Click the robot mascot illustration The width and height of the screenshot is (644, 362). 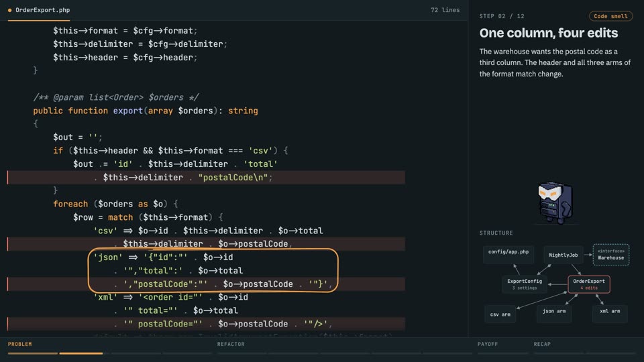coord(555,202)
